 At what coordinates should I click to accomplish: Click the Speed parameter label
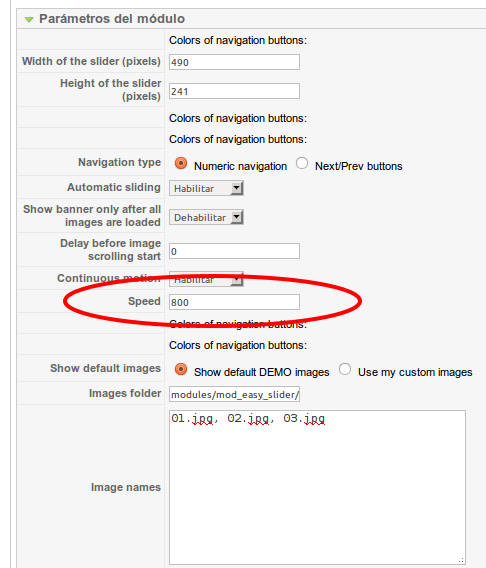144,301
